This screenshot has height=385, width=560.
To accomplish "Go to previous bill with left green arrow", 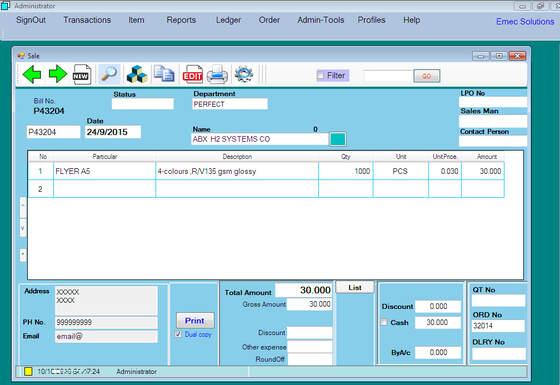I will click(x=31, y=75).
